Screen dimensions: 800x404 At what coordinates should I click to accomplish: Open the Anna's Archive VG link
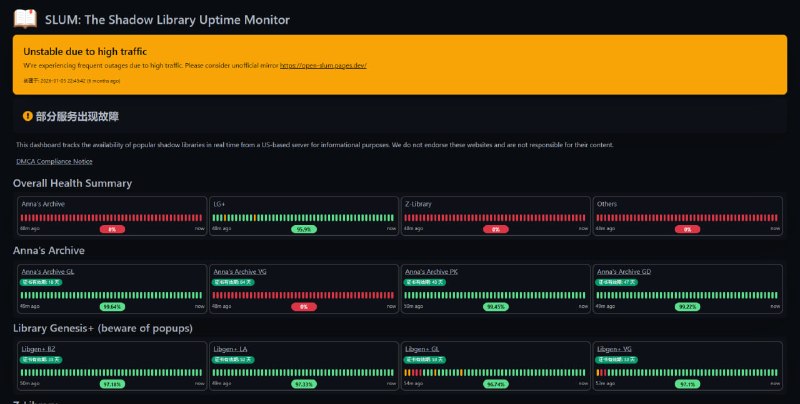240,271
